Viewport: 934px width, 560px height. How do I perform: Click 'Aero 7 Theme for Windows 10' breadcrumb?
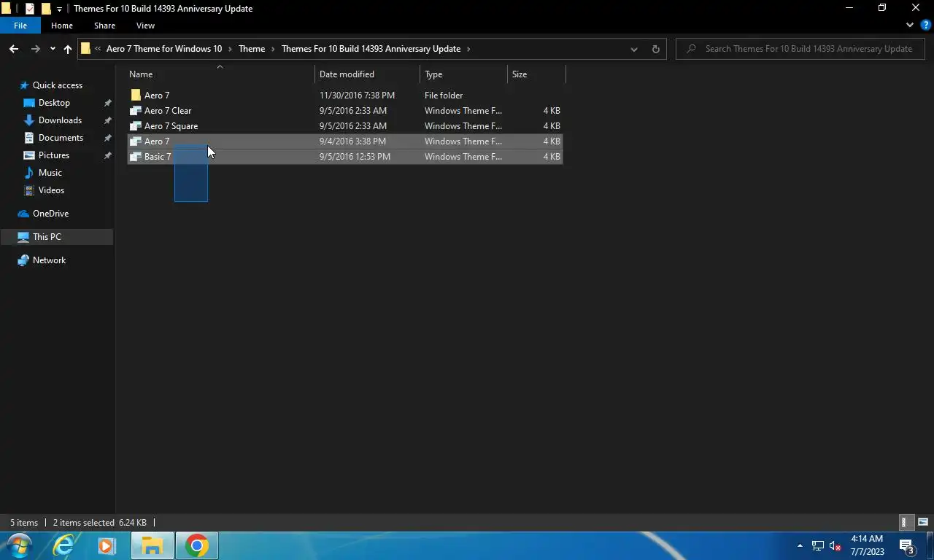pyautogui.click(x=164, y=49)
